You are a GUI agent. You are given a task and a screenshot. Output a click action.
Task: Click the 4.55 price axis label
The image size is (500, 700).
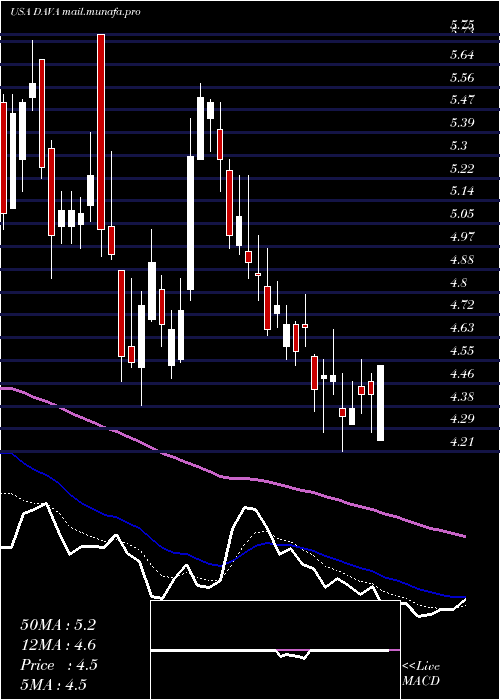[462, 351]
